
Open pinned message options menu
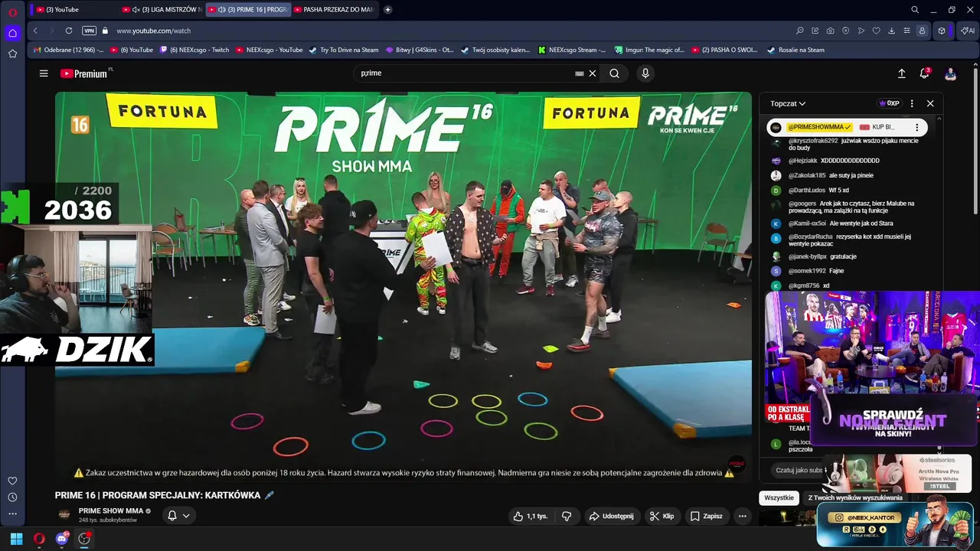click(x=916, y=127)
